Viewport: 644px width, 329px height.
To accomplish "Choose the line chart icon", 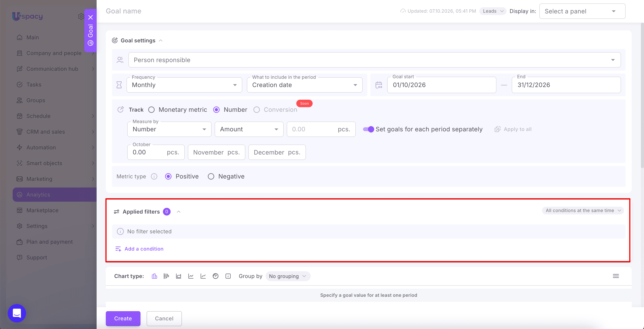I will 191,276.
